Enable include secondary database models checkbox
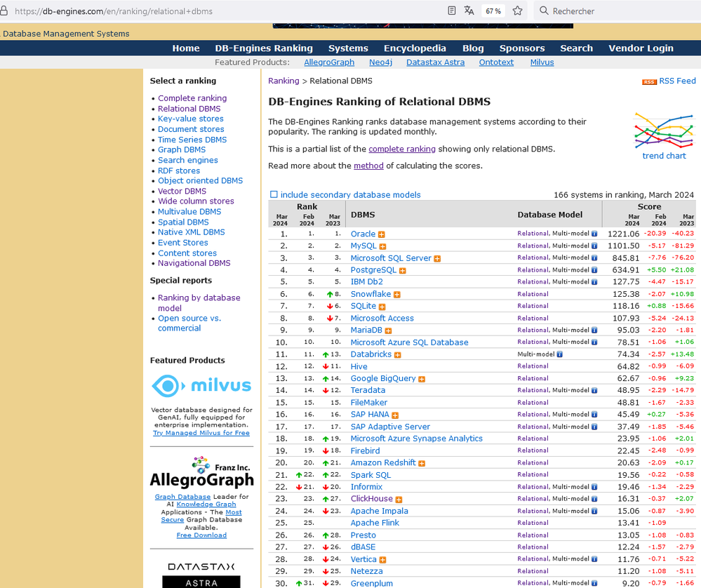Screen dimensions: 701x588 274,194
